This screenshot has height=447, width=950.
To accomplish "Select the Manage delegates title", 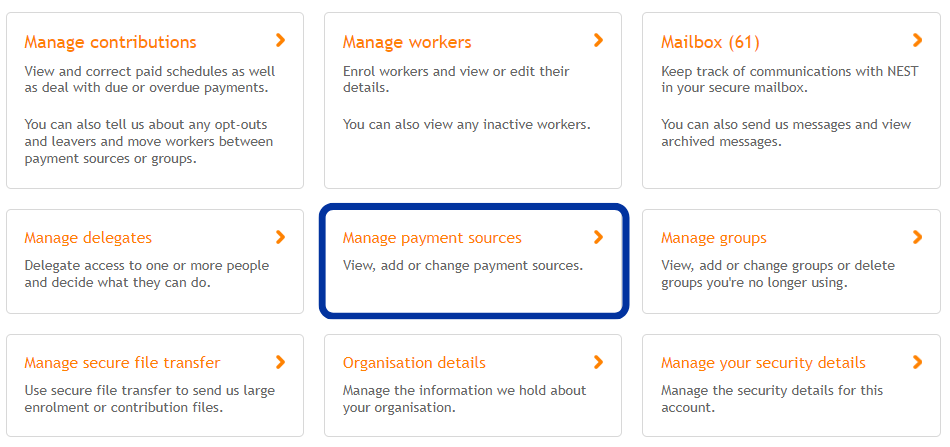I will coord(88,238).
